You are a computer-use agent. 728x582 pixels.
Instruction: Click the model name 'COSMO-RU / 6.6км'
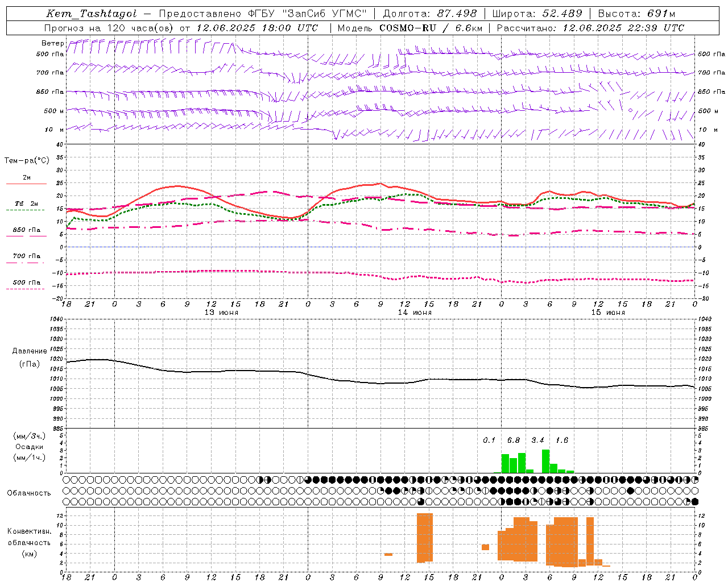click(x=431, y=28)
